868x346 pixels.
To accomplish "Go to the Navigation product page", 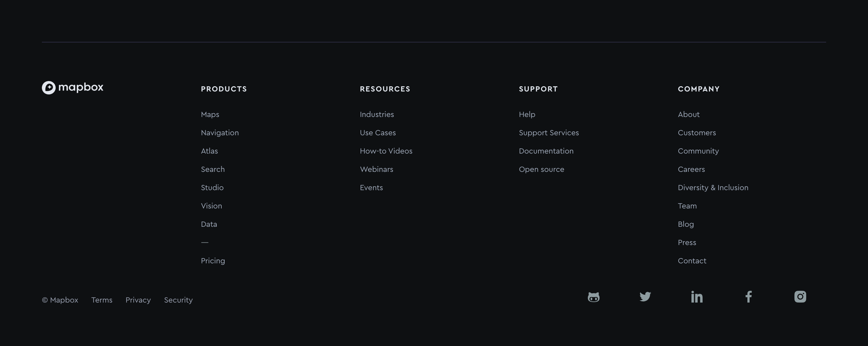I will (220, 133).
